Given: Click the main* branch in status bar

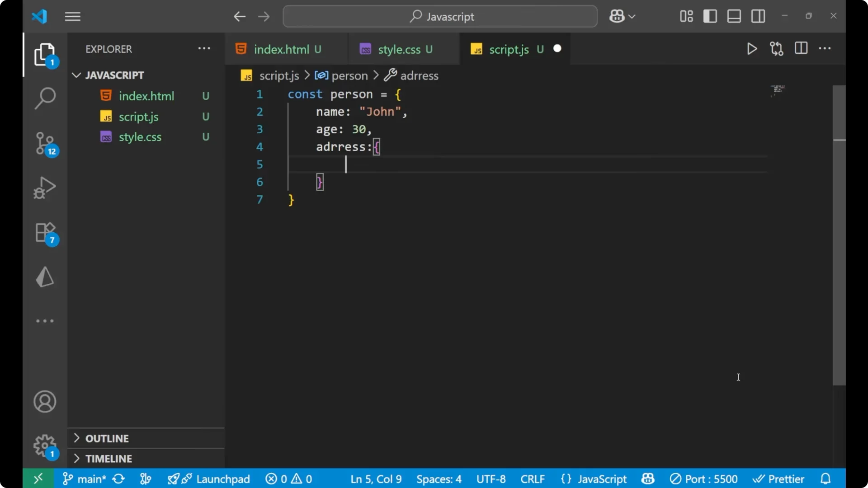Looking at the screenshot, I should click(89, 479).
